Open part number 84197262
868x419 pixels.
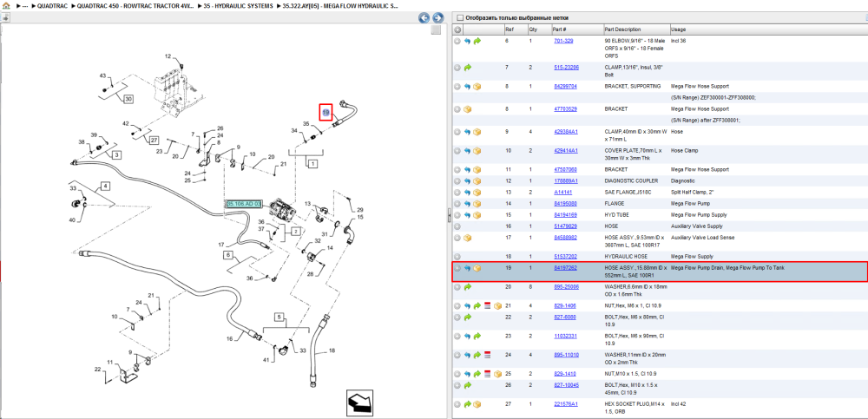tap(566, 268)
